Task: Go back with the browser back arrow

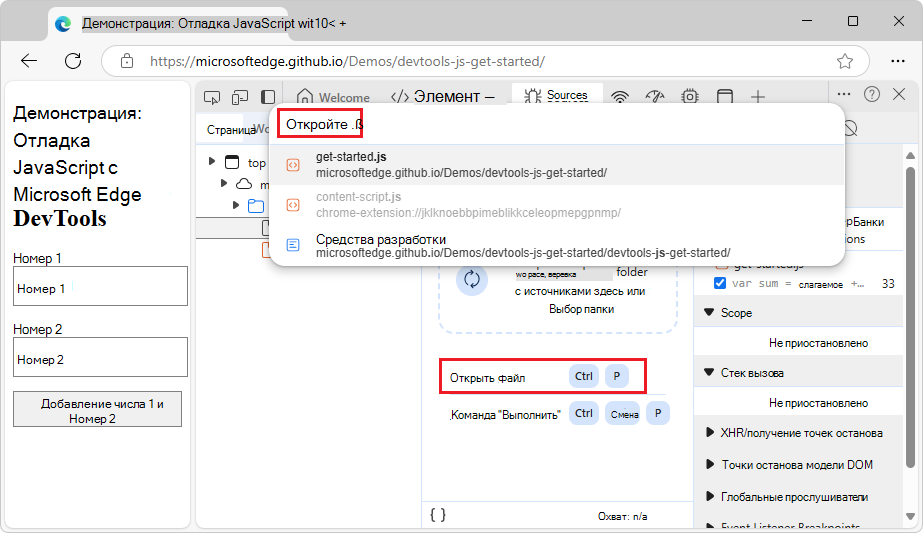Action: pos(29,61)
